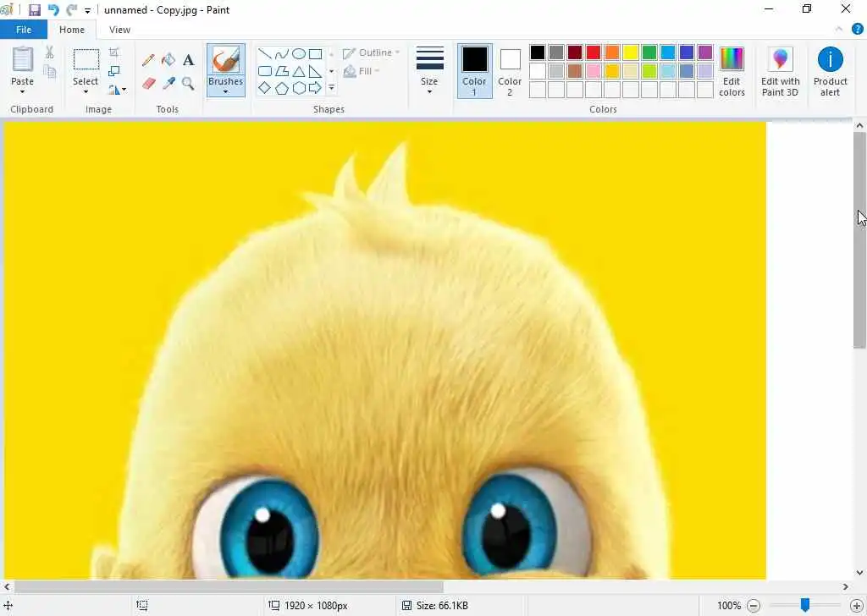This screenshot has width=867, height=616.
Task: Click the vertical scrollbar thumb
Action: pos(859,240)
